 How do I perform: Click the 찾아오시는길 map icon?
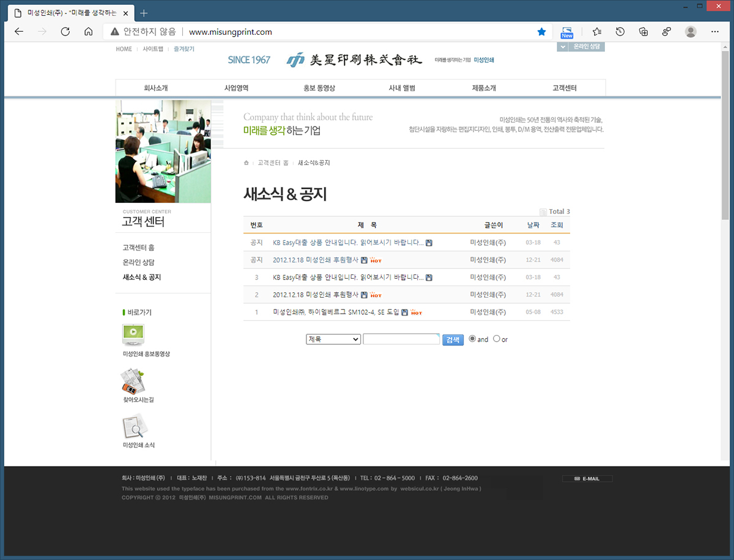133,381
